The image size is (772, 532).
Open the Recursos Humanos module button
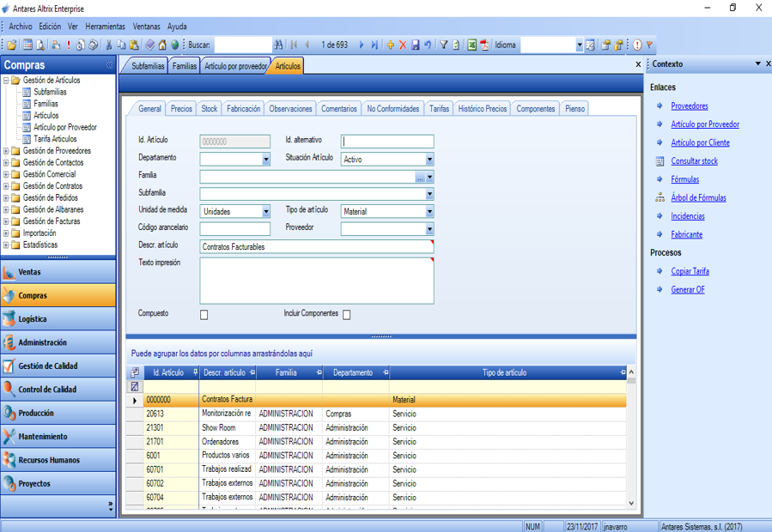pos(58,460)
